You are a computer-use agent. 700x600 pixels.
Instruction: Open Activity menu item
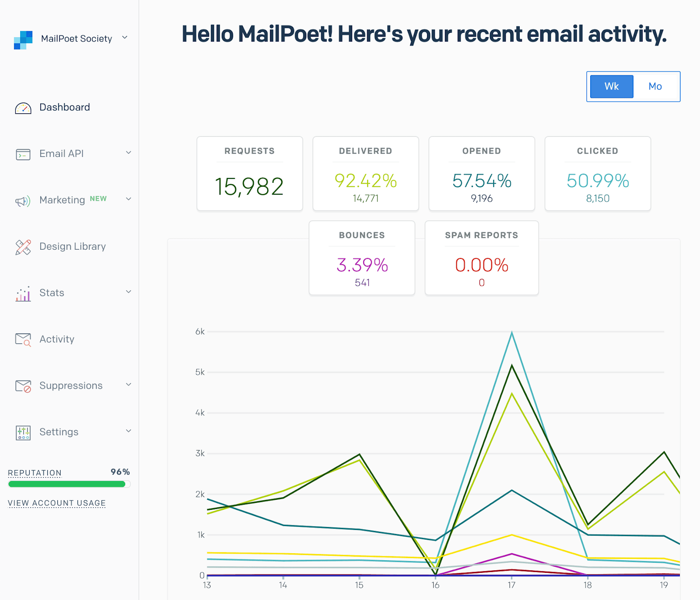57,339
